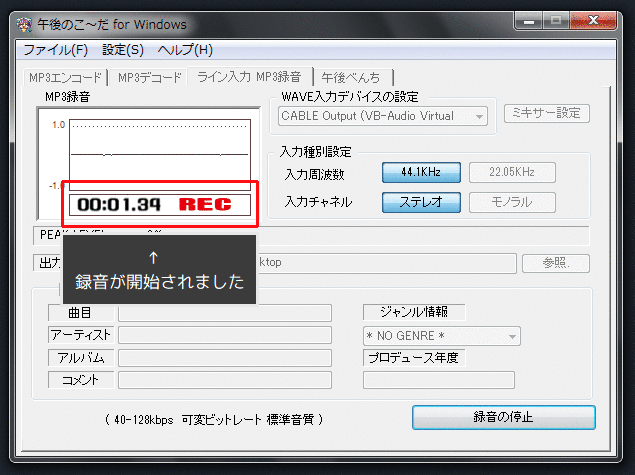The height and width of the screenshot is (475, 635).
Task: Click the ミキサー設定 button
Action: click(546, 114)
